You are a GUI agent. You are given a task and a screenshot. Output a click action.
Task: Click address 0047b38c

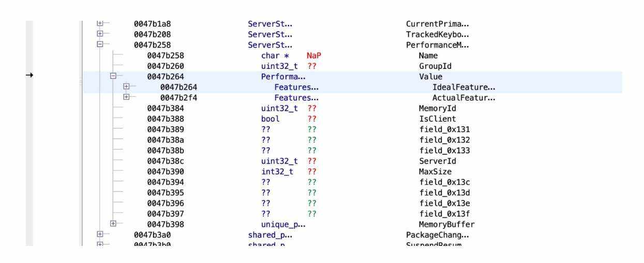pyautogui.click(x=166, y=161)
